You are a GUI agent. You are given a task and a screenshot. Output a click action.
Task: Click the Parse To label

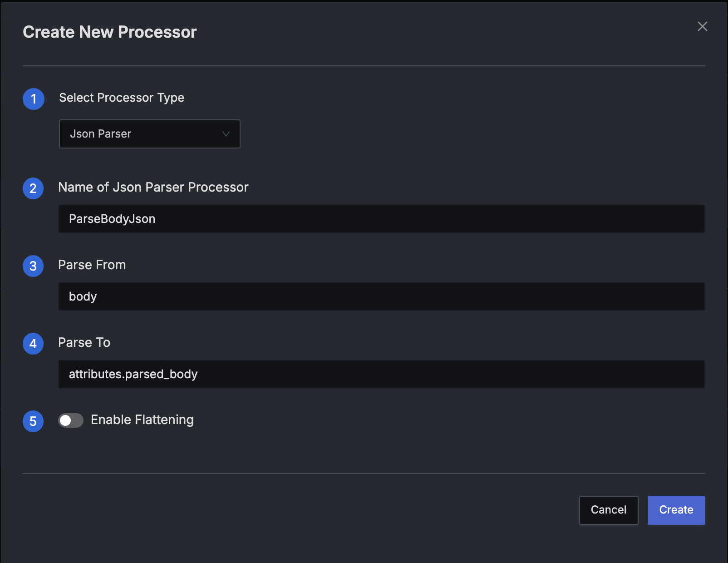pyautogui.click(x=84, y=342)
